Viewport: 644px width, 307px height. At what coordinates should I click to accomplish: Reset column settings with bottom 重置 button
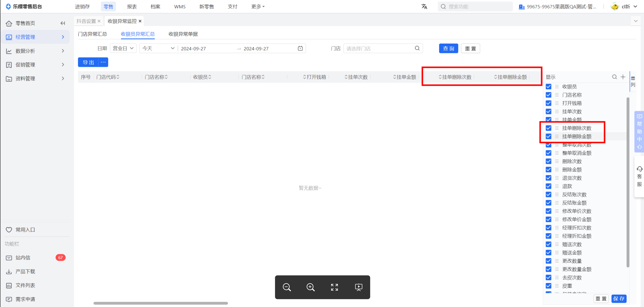click(x=601, y=298)
